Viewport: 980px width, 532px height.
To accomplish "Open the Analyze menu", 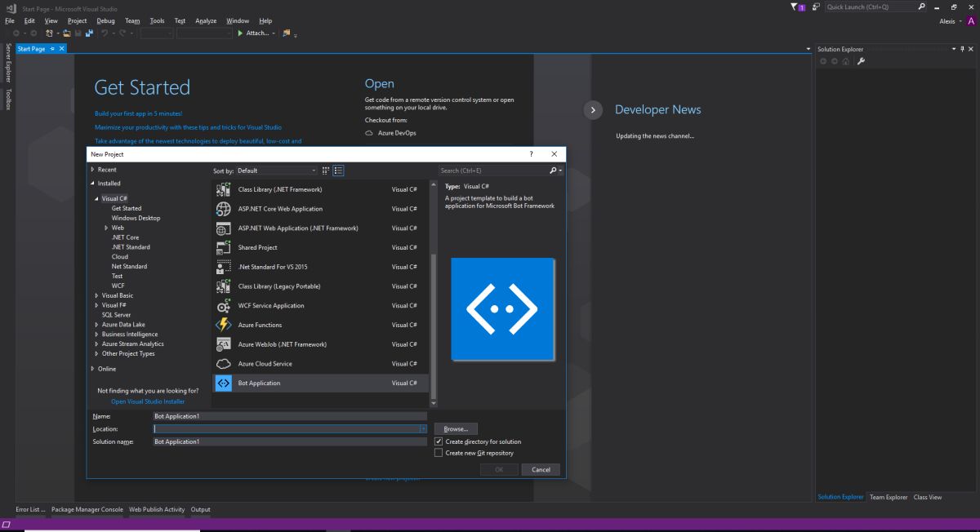I will point(206,20).
